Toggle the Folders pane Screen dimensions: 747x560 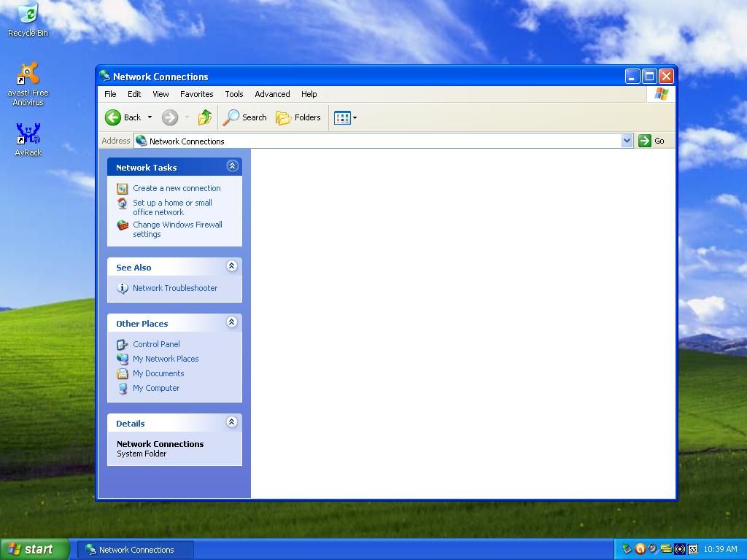(298, 117)
